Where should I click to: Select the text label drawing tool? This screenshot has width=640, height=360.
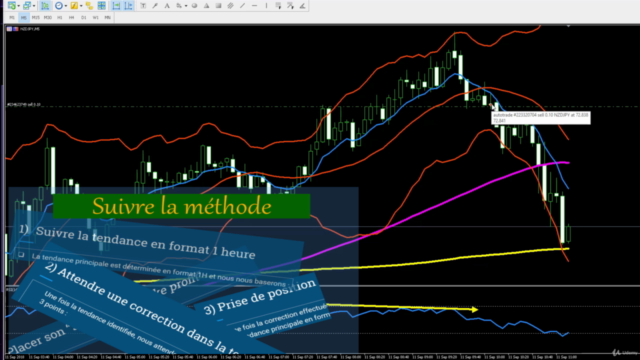[x=143, y=6]
